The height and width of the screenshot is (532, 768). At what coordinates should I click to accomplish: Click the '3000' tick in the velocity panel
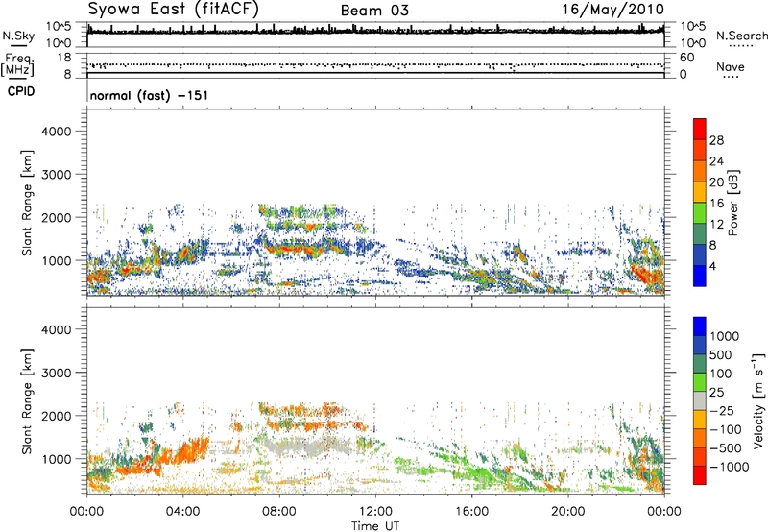coord(56,373)
